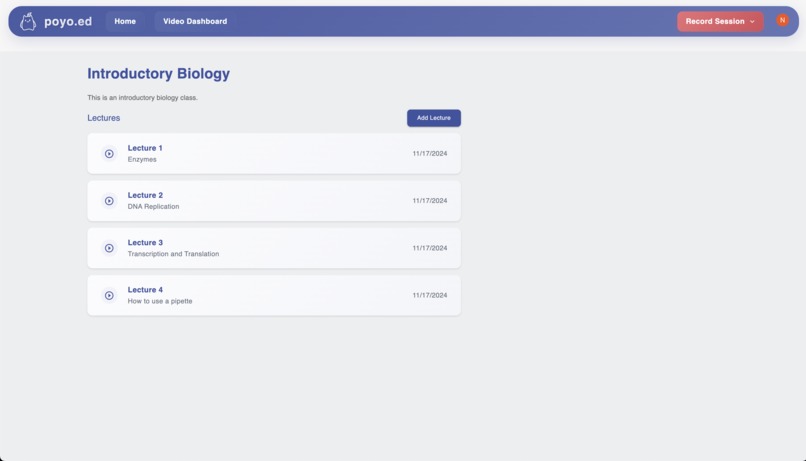Open the user avatar N profile
The height and width of the screenshot is (461, 806).
(782, 20)
